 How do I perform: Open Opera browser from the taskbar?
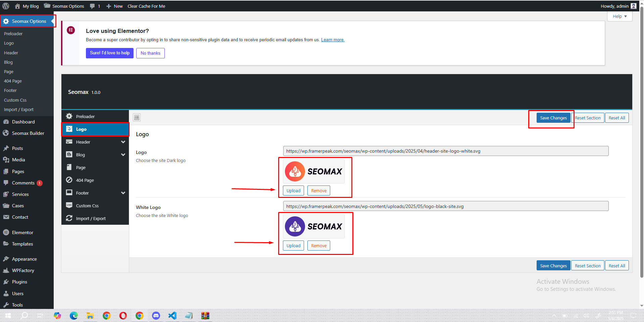pos(123,316)
